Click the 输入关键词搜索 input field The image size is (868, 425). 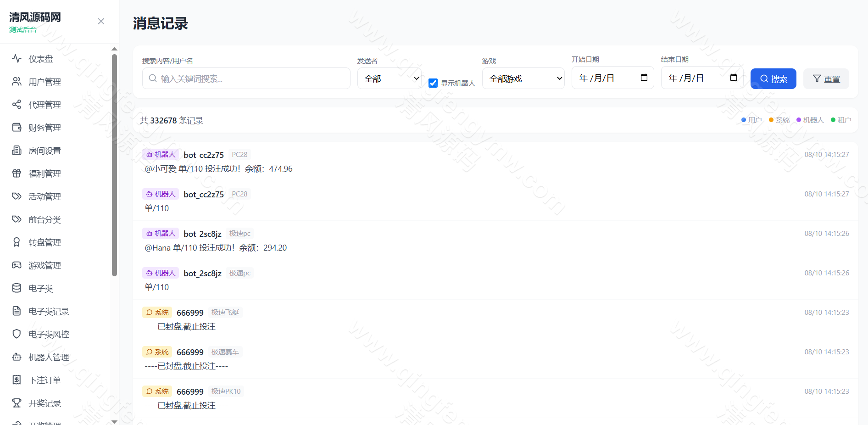(x=246, y=78)
